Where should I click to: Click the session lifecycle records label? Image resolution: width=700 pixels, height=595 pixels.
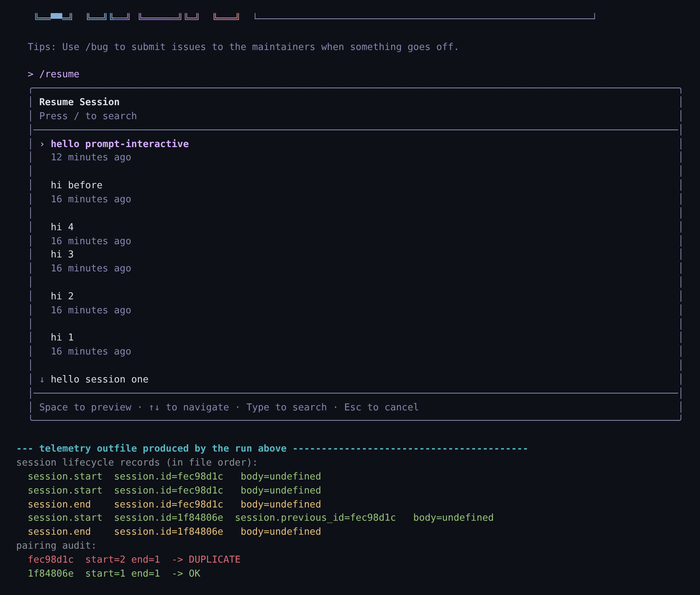click(137, 463)
